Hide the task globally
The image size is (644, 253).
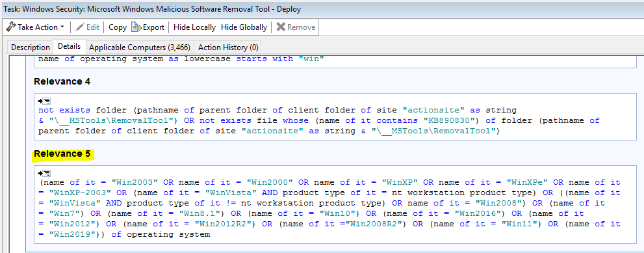[244, 27]
